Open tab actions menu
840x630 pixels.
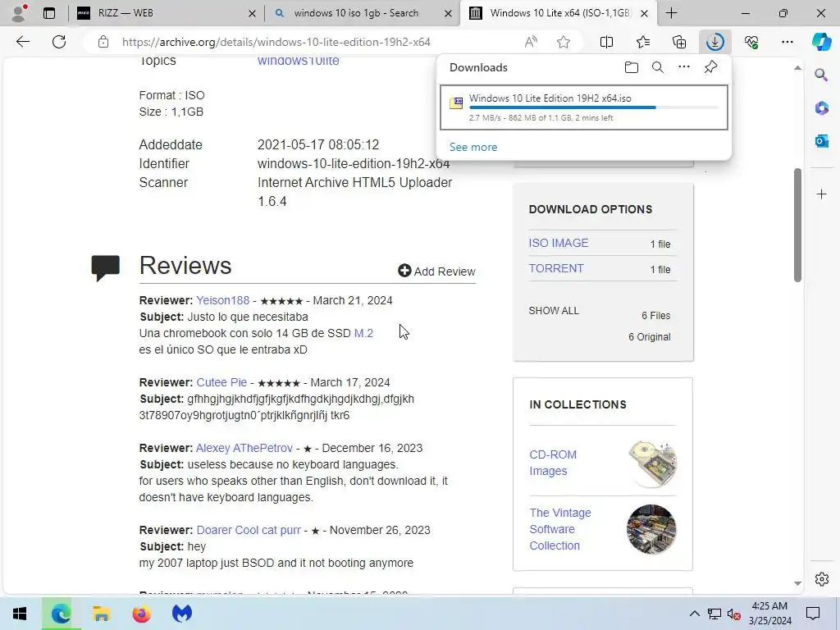pos(48,13)
